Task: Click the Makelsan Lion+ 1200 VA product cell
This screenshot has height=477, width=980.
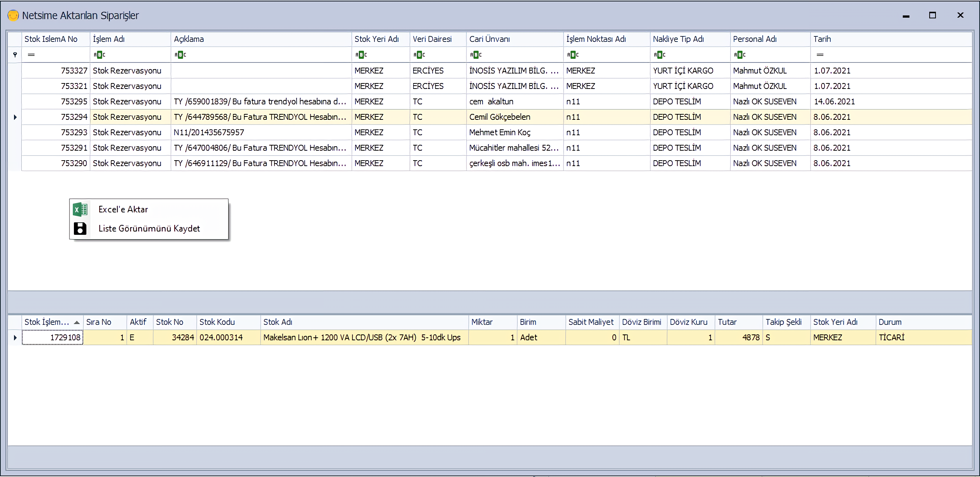Action: pyautogui.click(x=361, y=338)
